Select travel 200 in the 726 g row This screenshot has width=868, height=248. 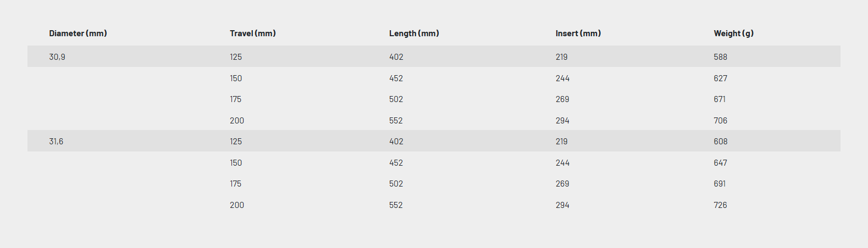(x=237, y=205)
